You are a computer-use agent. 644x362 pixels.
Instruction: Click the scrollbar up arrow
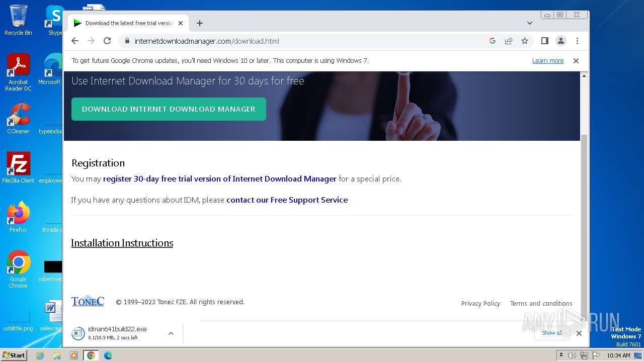(x=584, y=75)
